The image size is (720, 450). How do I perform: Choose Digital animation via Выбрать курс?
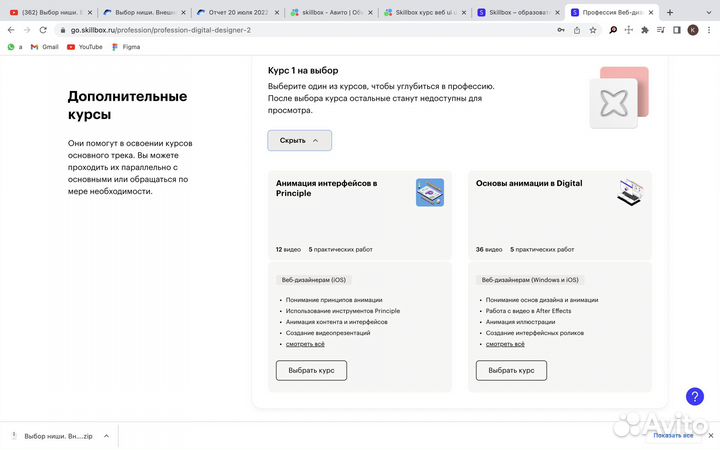pyautogui.click(x=511, y=370)
